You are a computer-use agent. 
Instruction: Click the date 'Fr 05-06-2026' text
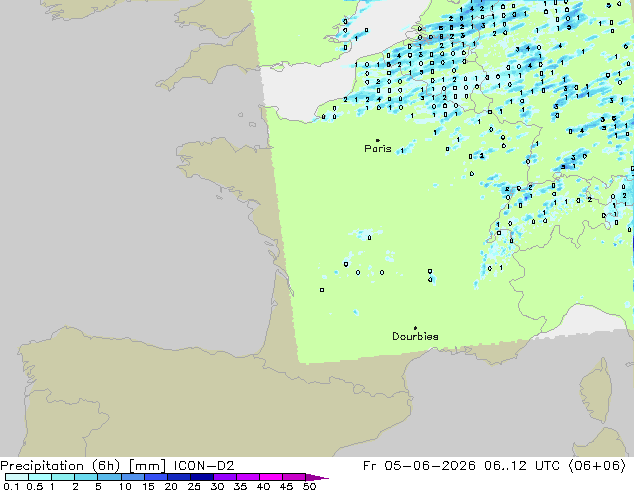419,465
